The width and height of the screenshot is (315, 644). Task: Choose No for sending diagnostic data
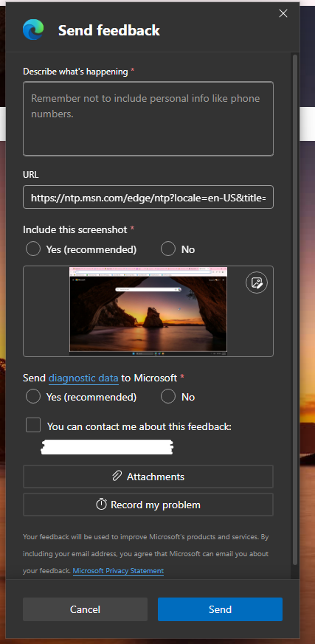[168, 397]
